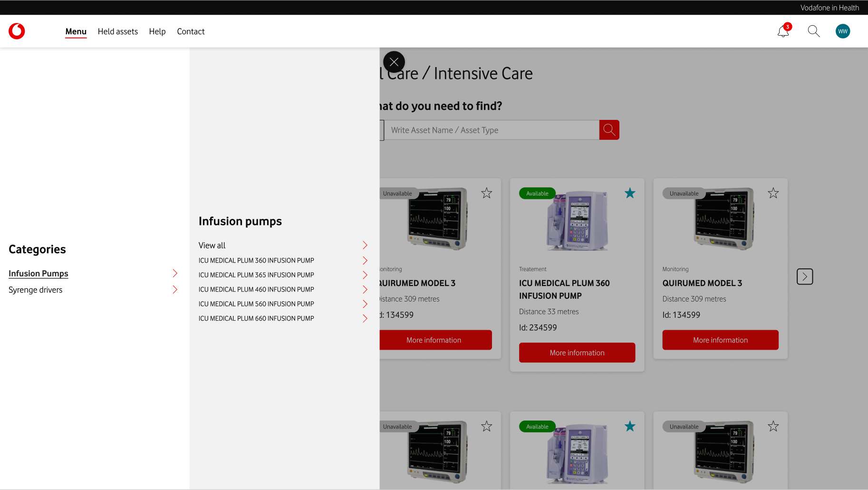Select ICU MEDICAL PLUM 660 INFUSION PUMP
Screen dimensions: 868x490
pyautogui.click(x=256, y=318)
